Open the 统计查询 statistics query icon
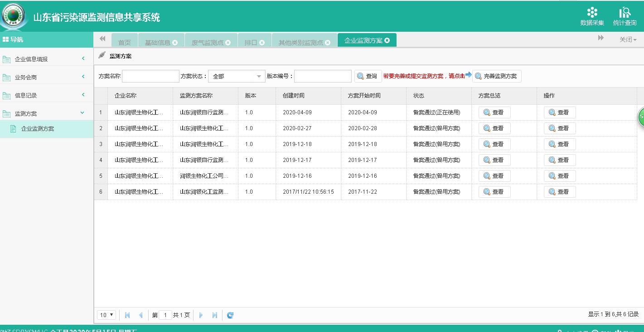This screenshot has width=644, height=332. [x=625, y=16]
